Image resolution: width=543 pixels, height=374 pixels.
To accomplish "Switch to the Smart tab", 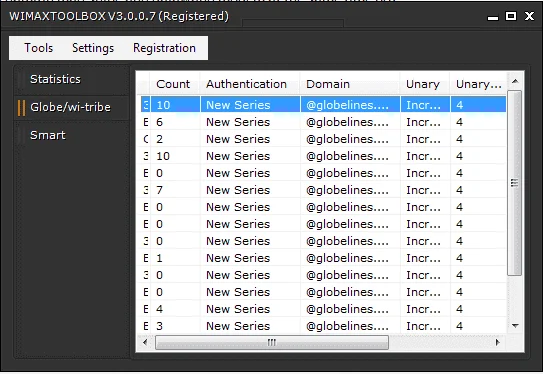I will point(72,135).
